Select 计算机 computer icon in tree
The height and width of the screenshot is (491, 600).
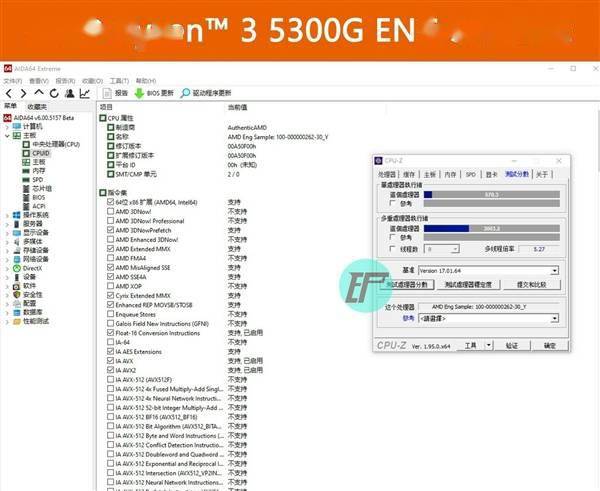(17, 126)
